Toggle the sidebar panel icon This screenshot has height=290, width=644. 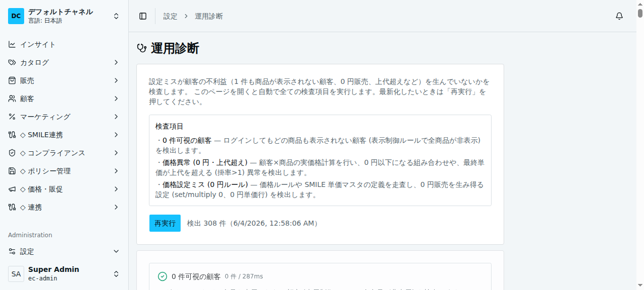click(143, 16)
